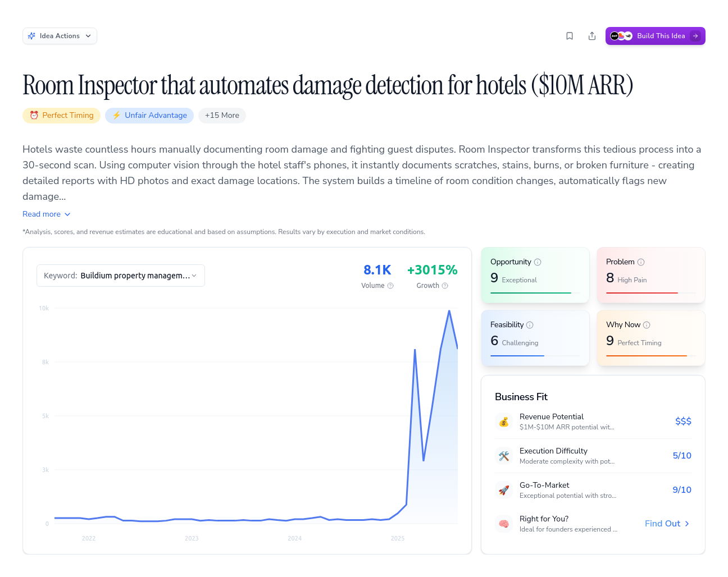The height and width of the screenshot is (577, 728).
Task: Click the Go-To-Market rocket icon
Action: coord(504,490)
